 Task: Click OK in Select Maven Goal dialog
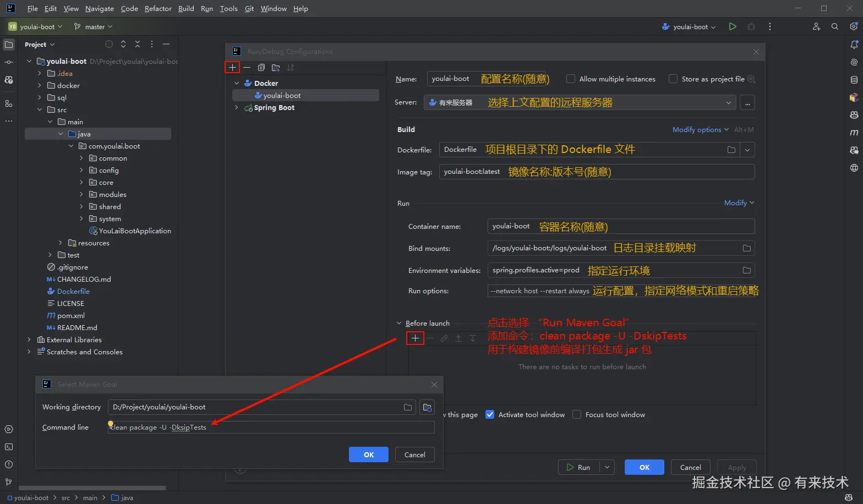tap(369, 454)
